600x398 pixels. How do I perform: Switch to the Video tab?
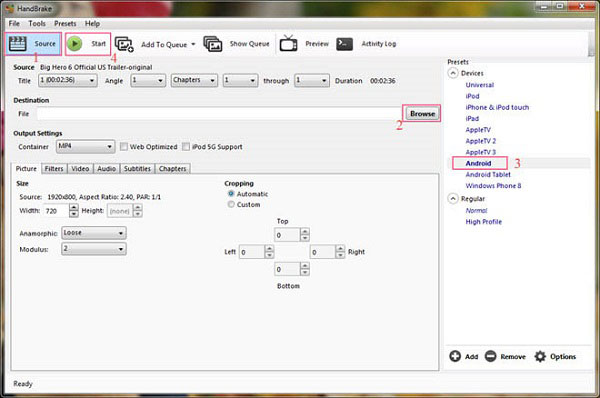pyautogui.click(x=80, y=169)
